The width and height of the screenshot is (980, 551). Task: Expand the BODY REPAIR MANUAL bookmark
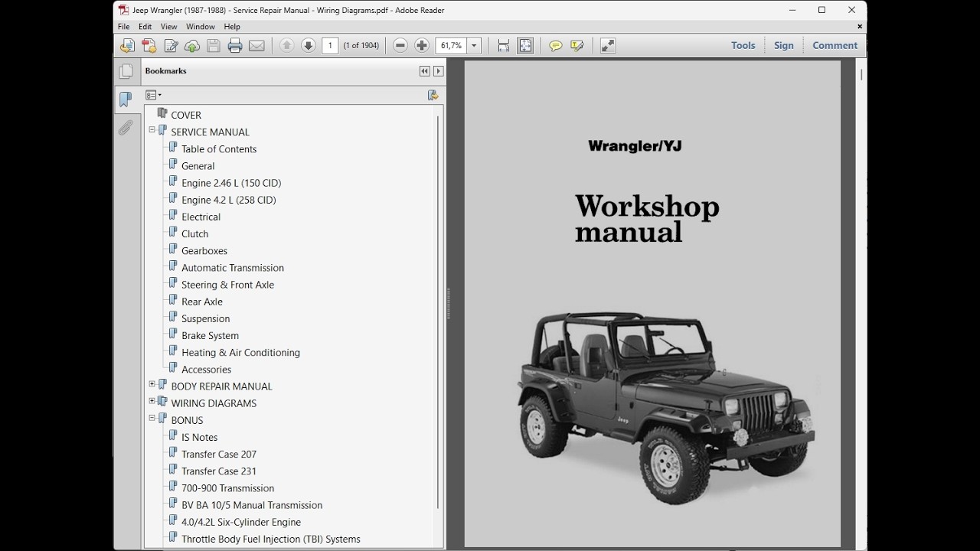coord(152,385)
